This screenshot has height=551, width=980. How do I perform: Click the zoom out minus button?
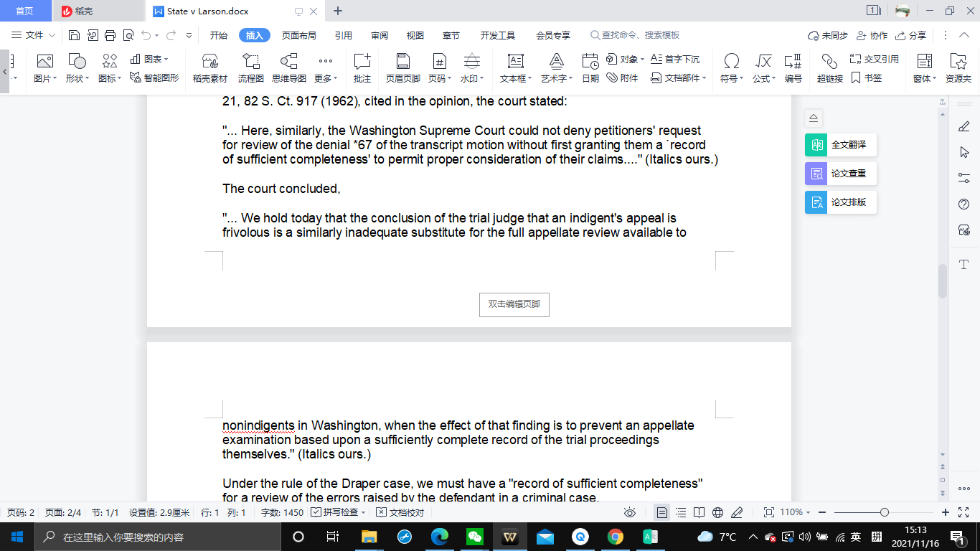(822, 512)
